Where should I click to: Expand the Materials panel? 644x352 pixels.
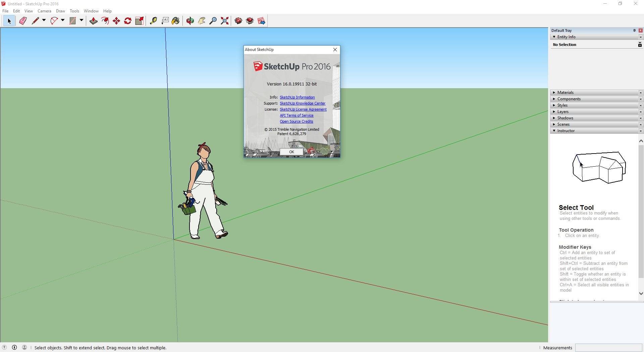(554, 93)
